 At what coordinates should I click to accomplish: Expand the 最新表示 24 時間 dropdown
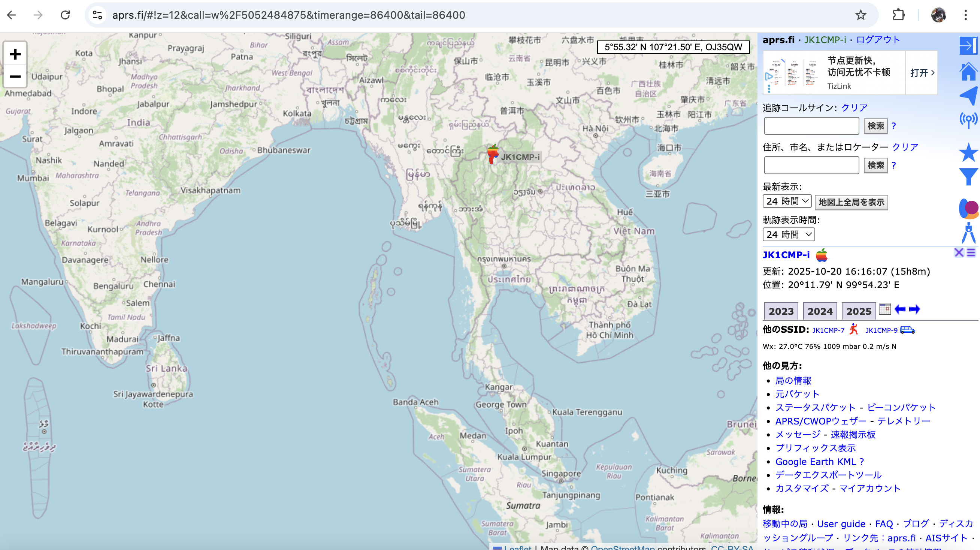(787, 201)
